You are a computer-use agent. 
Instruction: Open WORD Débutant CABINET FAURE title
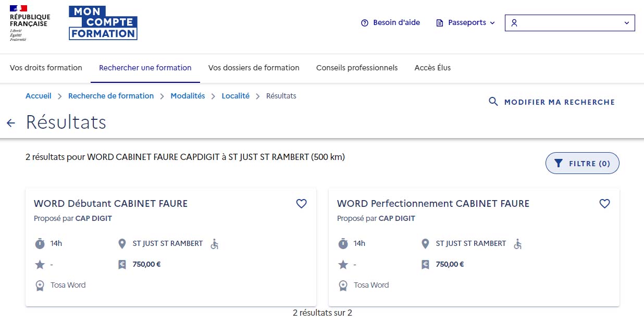(110, 204)
